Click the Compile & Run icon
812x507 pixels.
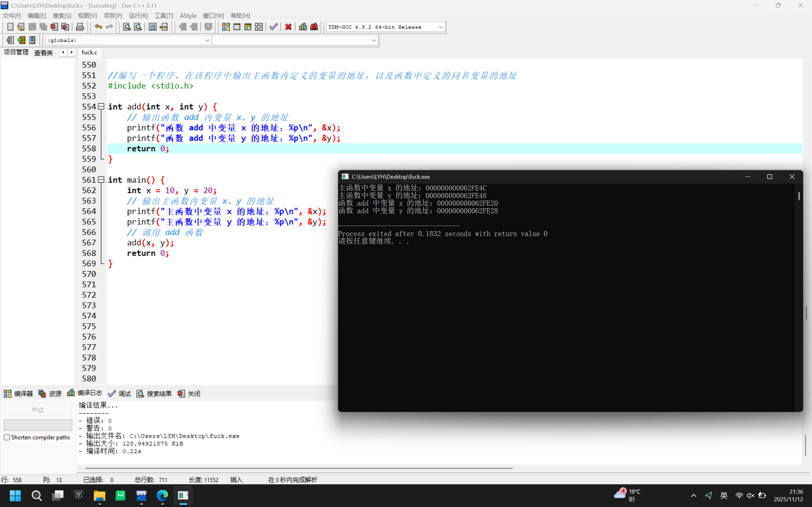tap(248, 27)
